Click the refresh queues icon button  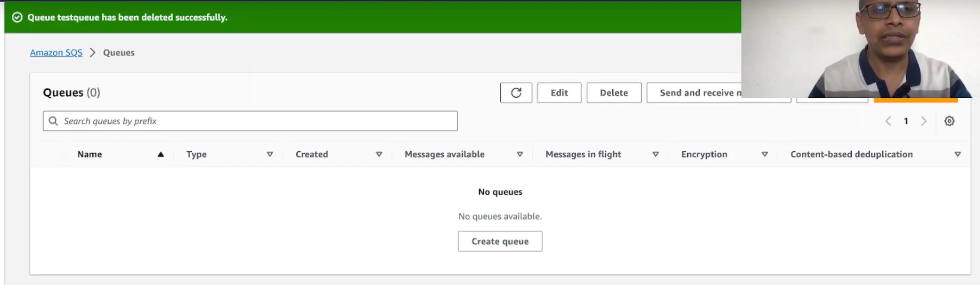[516, 92]
